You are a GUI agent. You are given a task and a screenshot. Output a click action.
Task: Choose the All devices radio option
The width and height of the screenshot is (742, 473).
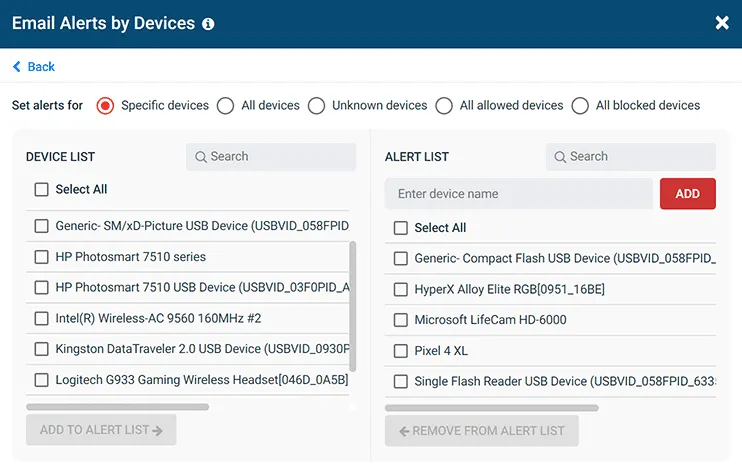[x=225, y=105]
